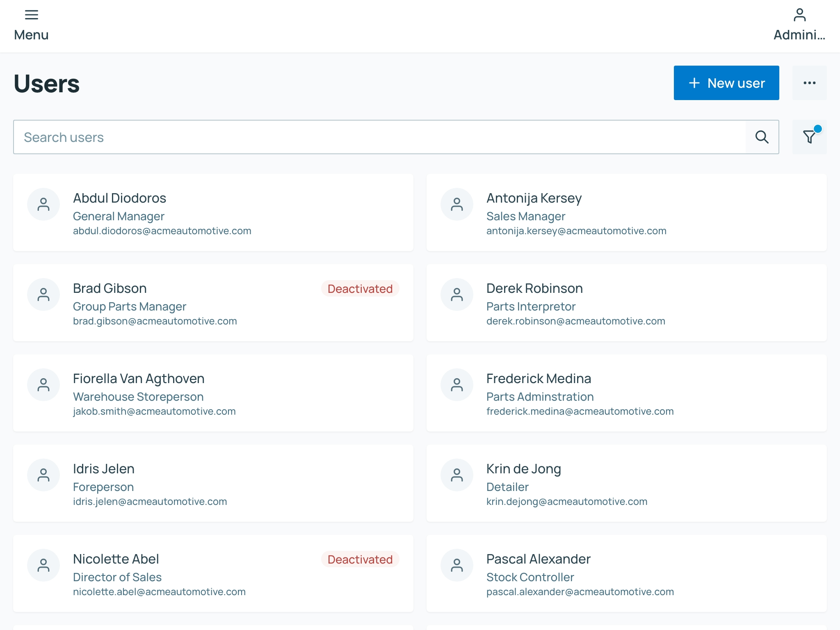Click the Stock Controller role text

click(x=530, y=577)
